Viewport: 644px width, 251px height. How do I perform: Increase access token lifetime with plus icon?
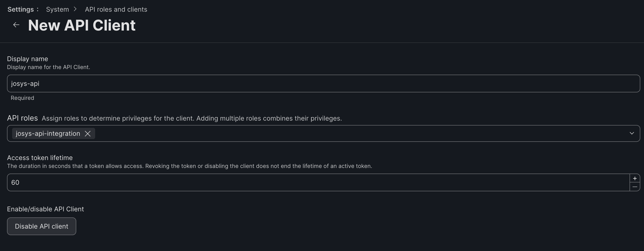point(634,178)
